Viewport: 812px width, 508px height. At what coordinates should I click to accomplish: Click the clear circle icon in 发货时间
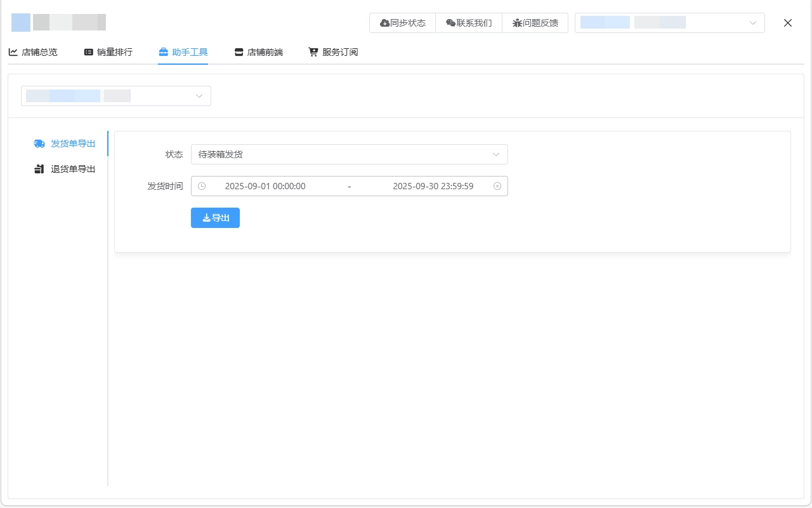click(x=496, y=185)
